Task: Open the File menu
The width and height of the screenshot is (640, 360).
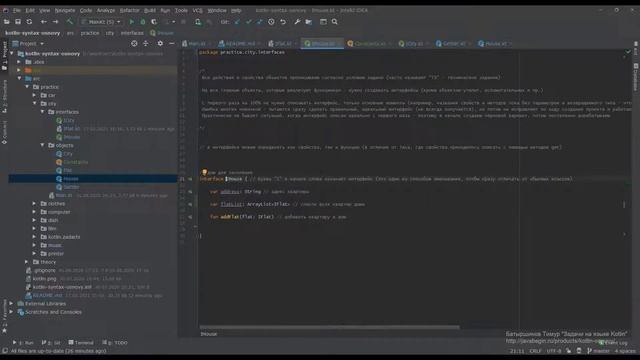Action: 17,10
